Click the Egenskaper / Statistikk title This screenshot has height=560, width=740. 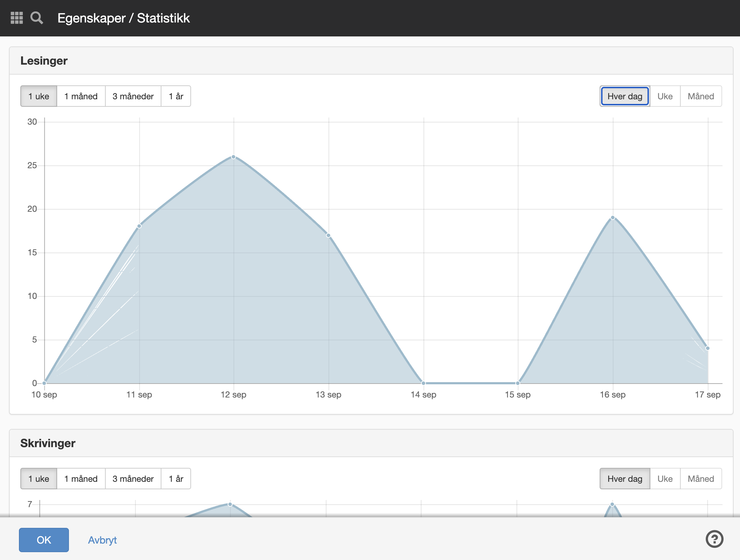124,18
